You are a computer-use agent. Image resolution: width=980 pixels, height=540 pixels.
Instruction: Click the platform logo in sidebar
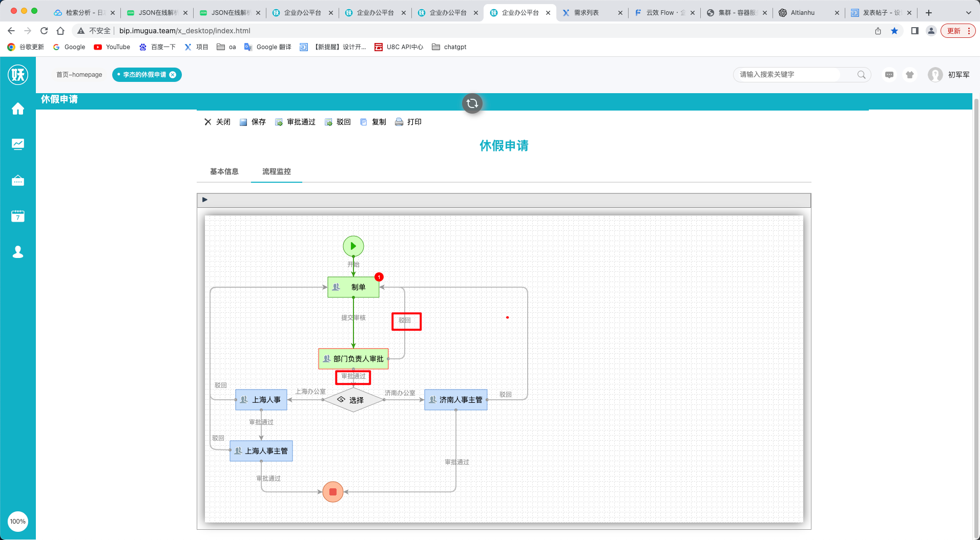(x=18, y=75)
